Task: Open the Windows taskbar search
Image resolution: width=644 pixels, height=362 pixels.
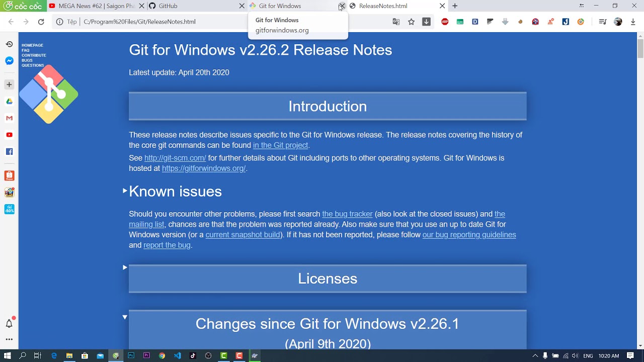Action: [x=23, y=355]
